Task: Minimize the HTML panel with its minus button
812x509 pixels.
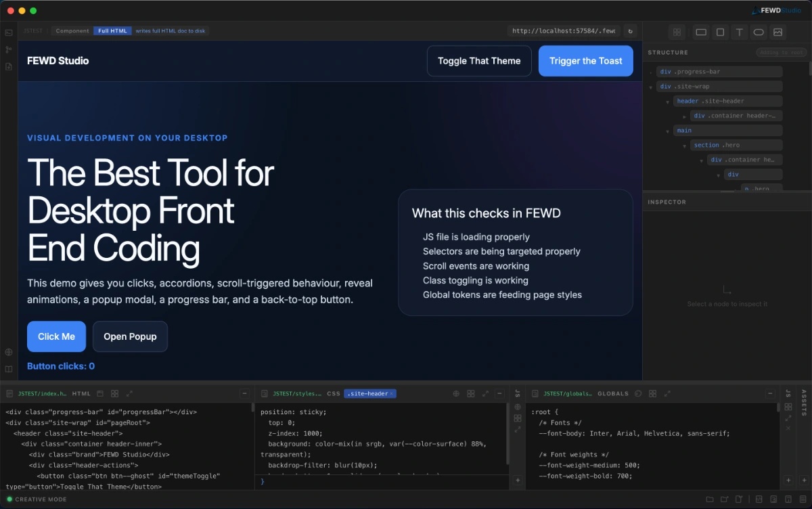Action: tap(245, 393)
